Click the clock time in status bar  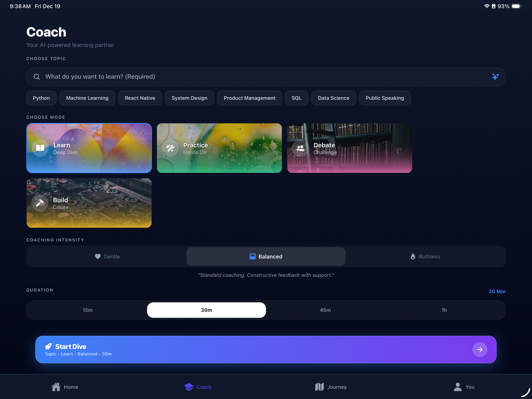20,6
